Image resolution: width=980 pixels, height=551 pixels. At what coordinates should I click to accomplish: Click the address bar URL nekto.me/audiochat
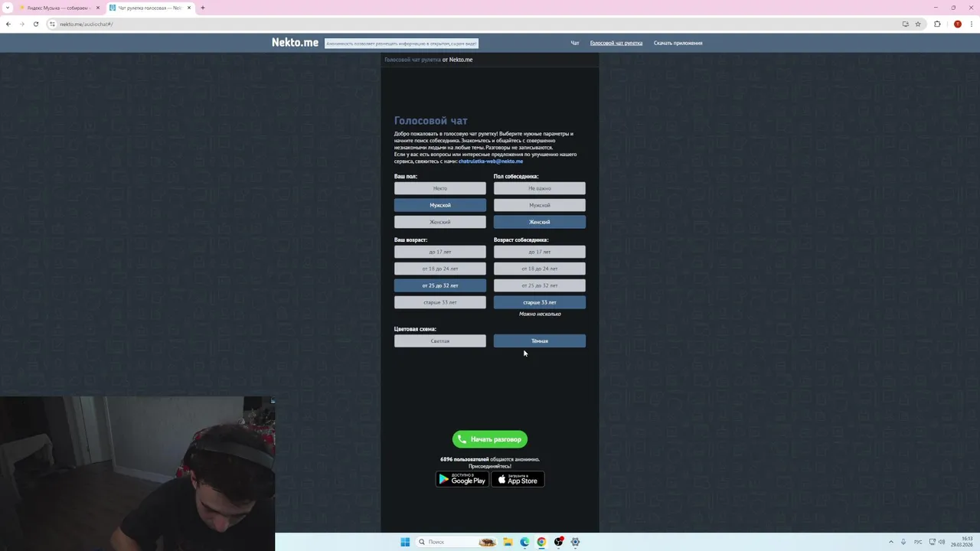pos(87,24)
